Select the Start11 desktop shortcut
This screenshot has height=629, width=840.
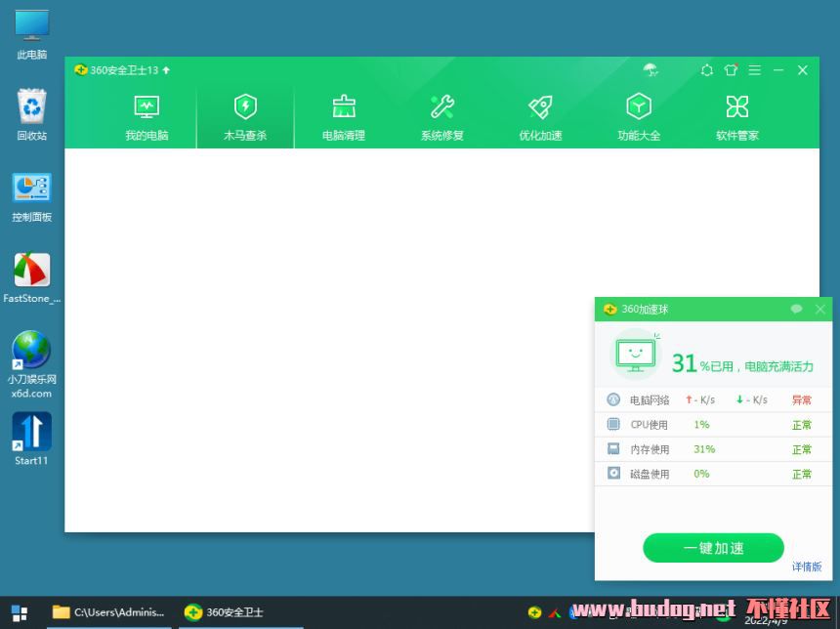[x=31, y=439]
